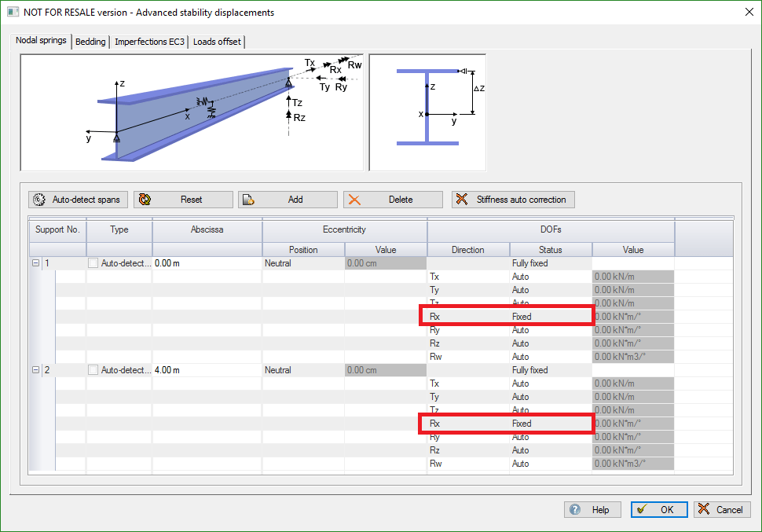
Task: Go to the Loads offset tab
Action: (218, 42)
